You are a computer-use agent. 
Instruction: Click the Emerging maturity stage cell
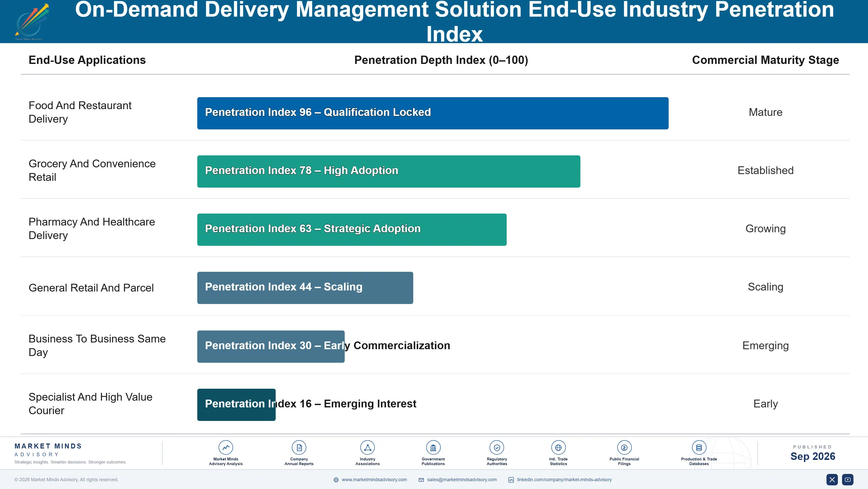pos(765,346)
